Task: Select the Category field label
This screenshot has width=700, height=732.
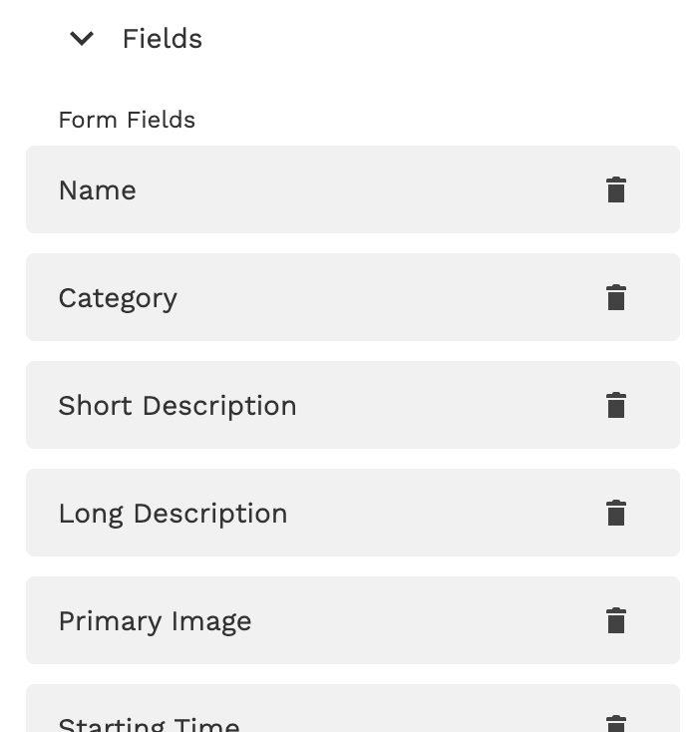Action: tap(118, 298)
